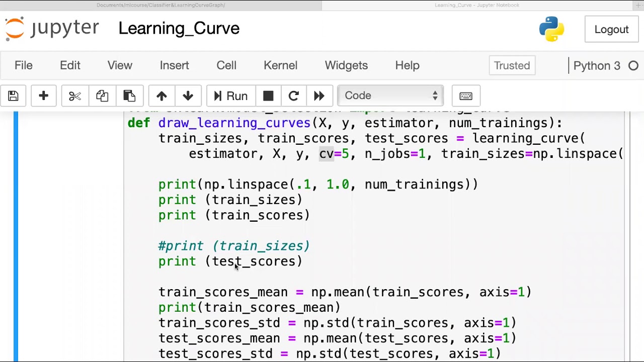Paste cells below icon

point(129,96)
